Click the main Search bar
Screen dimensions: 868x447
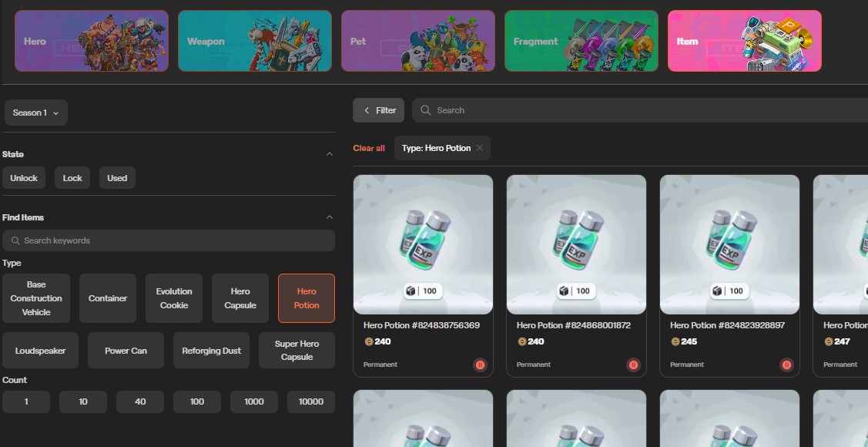point(640,110)
